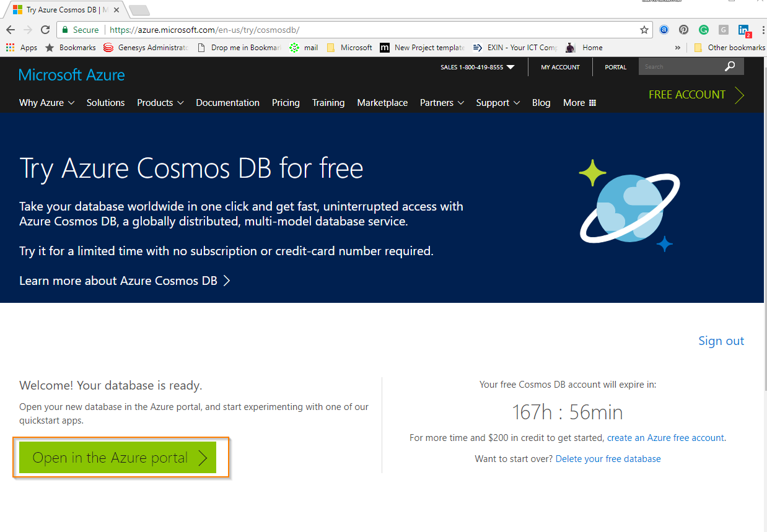Open Pricing in the Azure navigation
The height and width of the screenshot is (532, 767).
pyautogui.click(x=286, y=103)
